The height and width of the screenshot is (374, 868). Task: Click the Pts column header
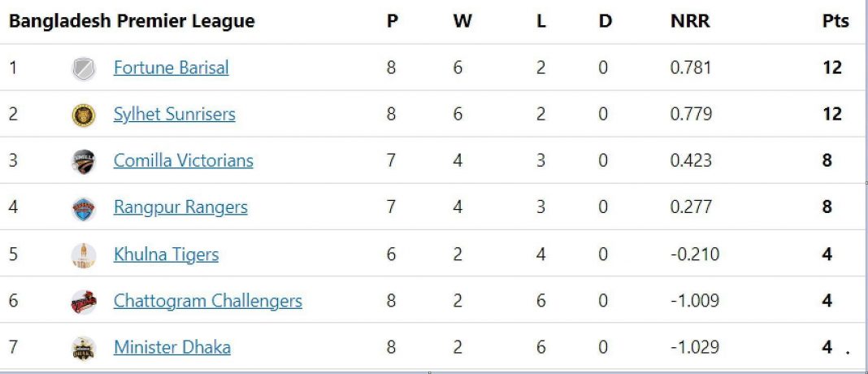pyautogui.click(x=835, y=21)
